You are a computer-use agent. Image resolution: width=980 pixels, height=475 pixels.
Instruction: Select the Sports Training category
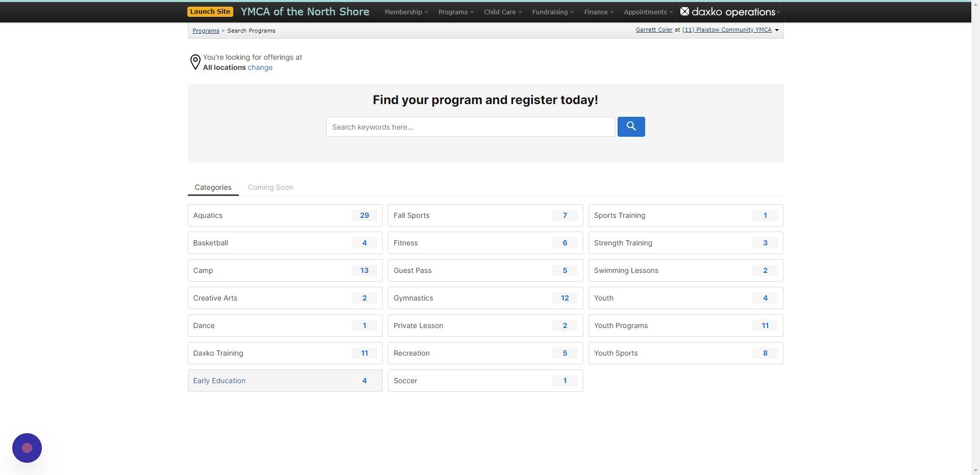tap(685, 215)
